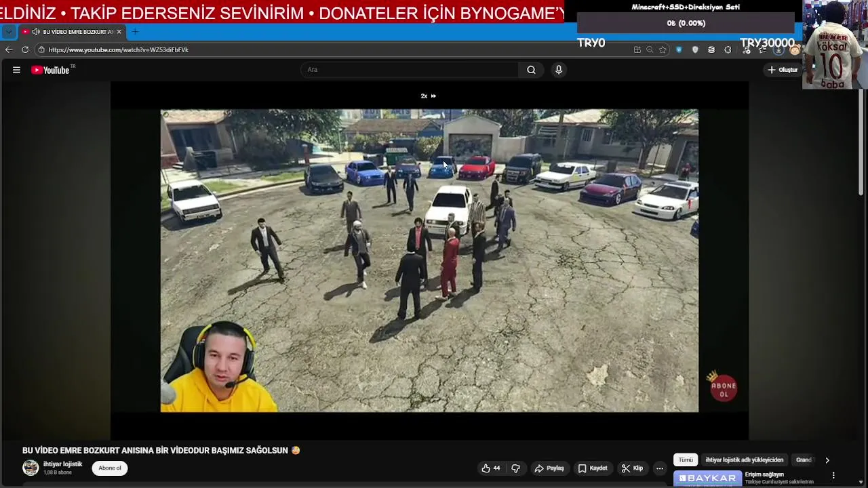Share the video with Paylaş

pyautogui.click(x=549, y=468)
